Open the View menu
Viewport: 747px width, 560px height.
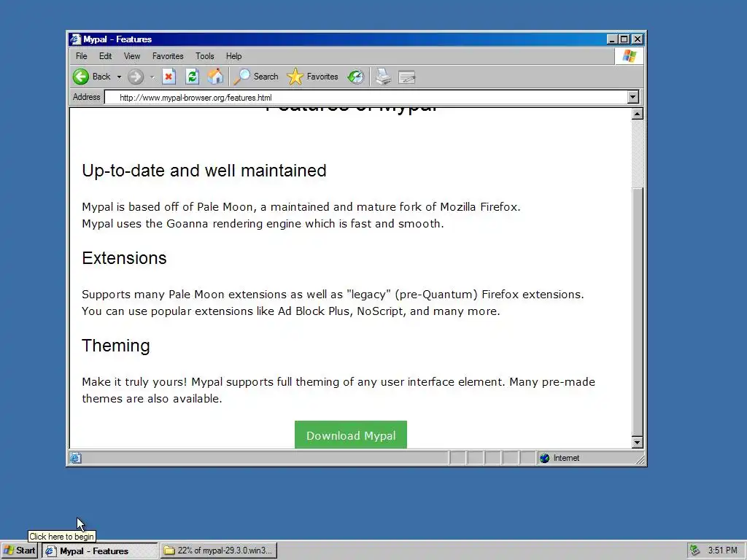pyautogui.click(x=132, y=56)
